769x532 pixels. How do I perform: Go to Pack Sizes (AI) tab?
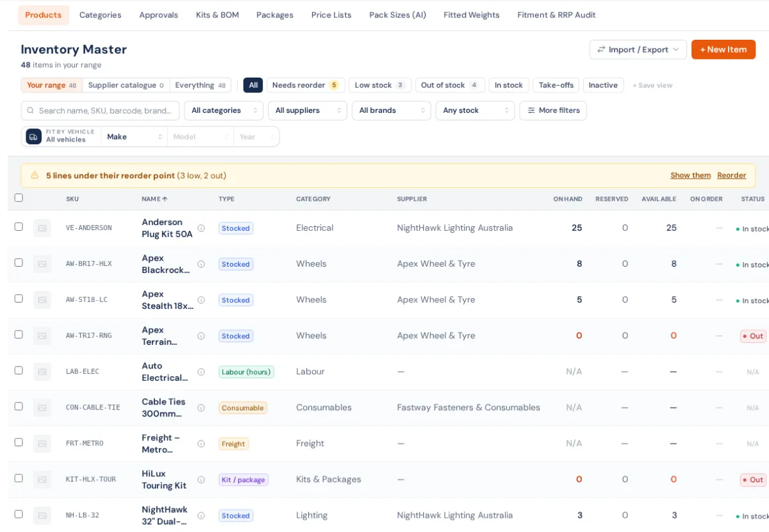(x=397, y=15)
